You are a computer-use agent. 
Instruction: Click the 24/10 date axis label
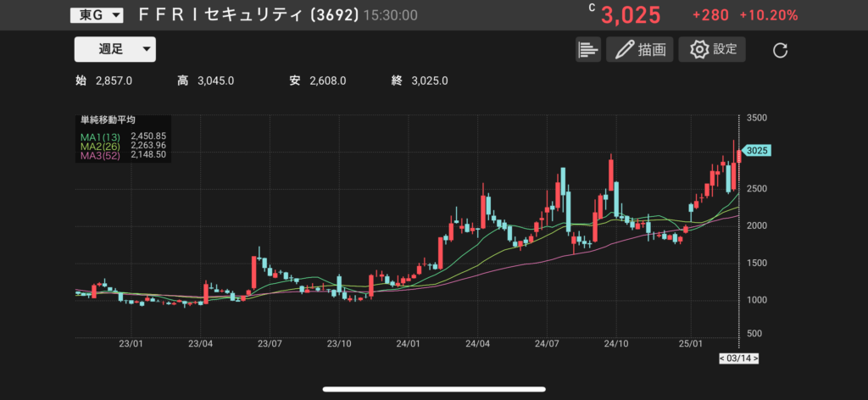click(616, 343)
